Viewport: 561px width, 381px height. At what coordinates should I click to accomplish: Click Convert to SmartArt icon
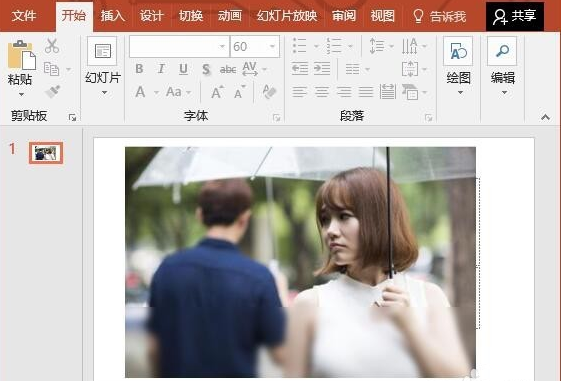tap(410, 92)
